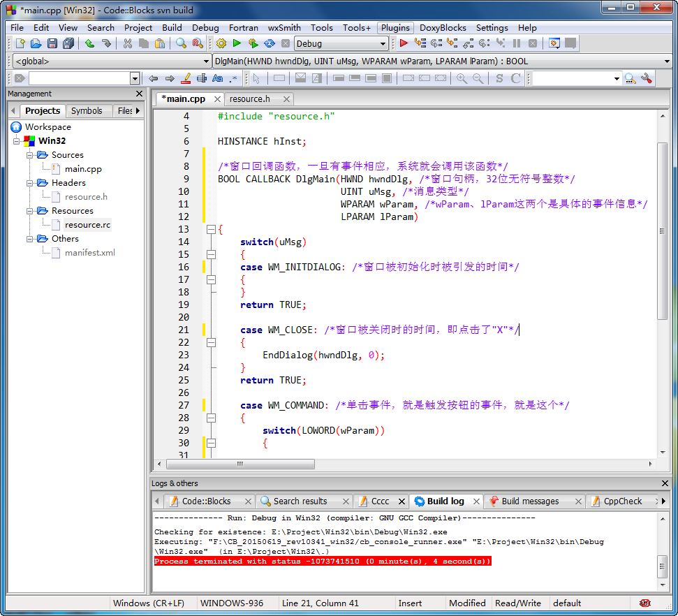This screenshot has height=616, width=678.
Task: Switch to the resource.h editor tab
Action: (x=250, y=99)
